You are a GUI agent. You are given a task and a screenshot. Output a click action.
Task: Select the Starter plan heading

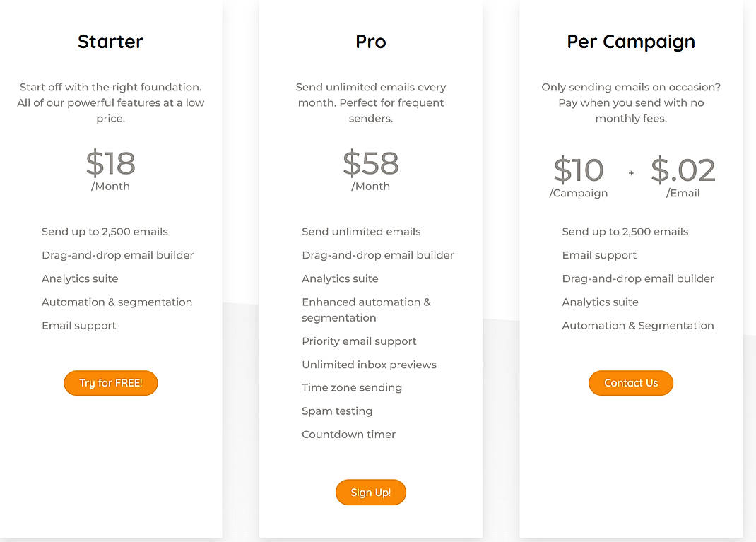point(110,42)
